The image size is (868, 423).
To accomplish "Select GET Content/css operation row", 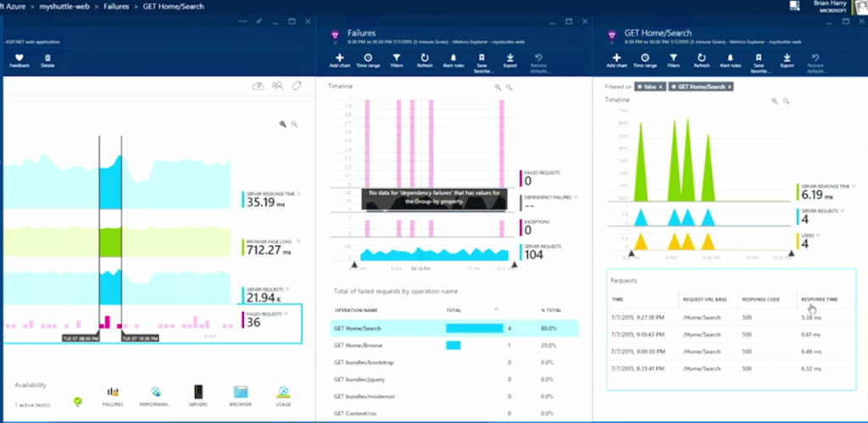I will click(454, 414).
